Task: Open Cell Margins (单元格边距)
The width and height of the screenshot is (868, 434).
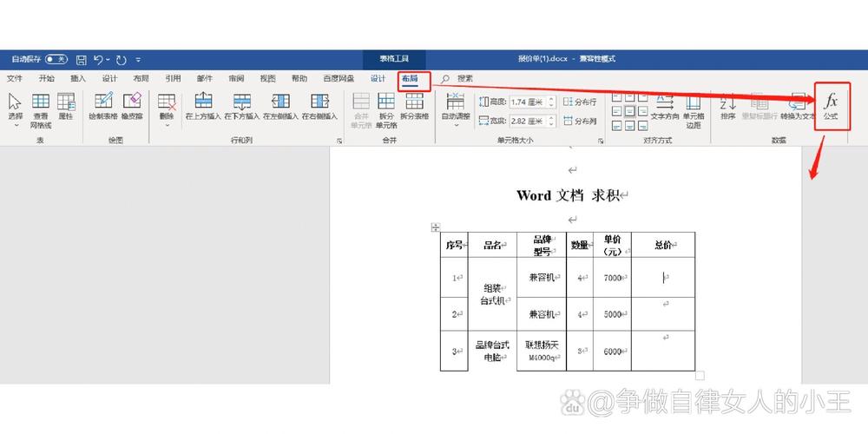Action: point(694,110)
